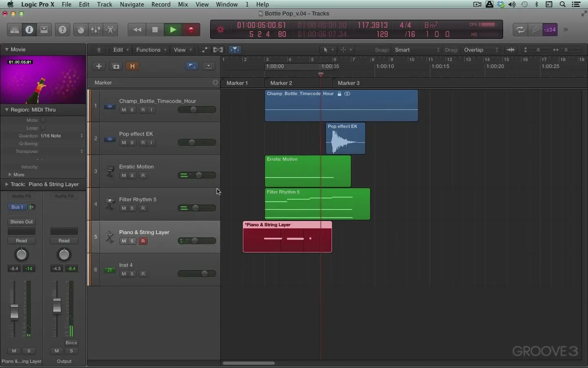Click the movie thumbnail preview

(x=43, y=80)
